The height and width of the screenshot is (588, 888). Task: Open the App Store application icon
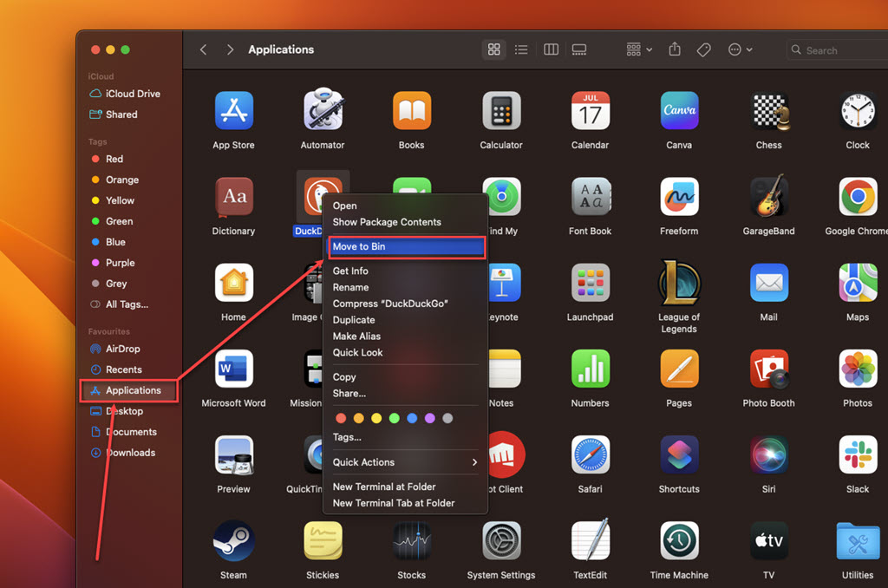[x=233, y=110]
